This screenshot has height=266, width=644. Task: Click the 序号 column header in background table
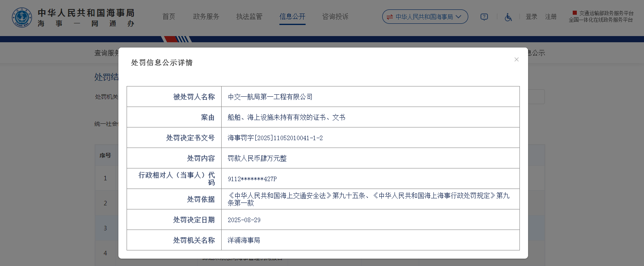(105, 155)
